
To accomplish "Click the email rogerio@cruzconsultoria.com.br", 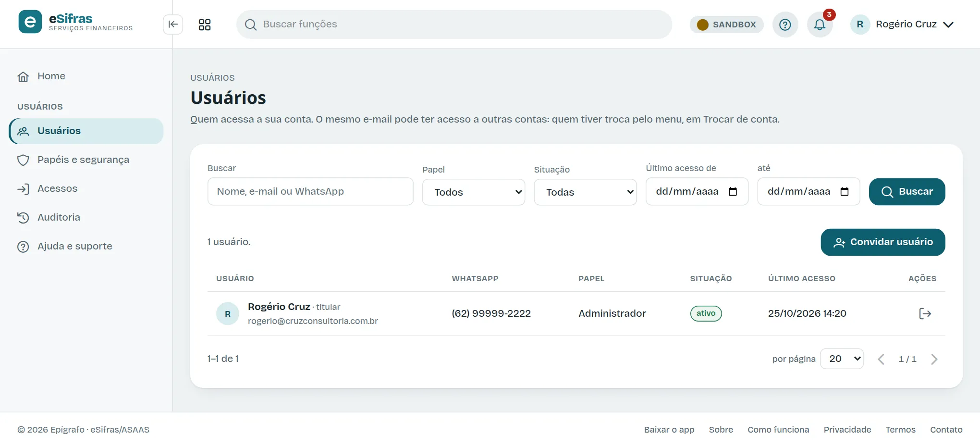I will click(313, 321).
